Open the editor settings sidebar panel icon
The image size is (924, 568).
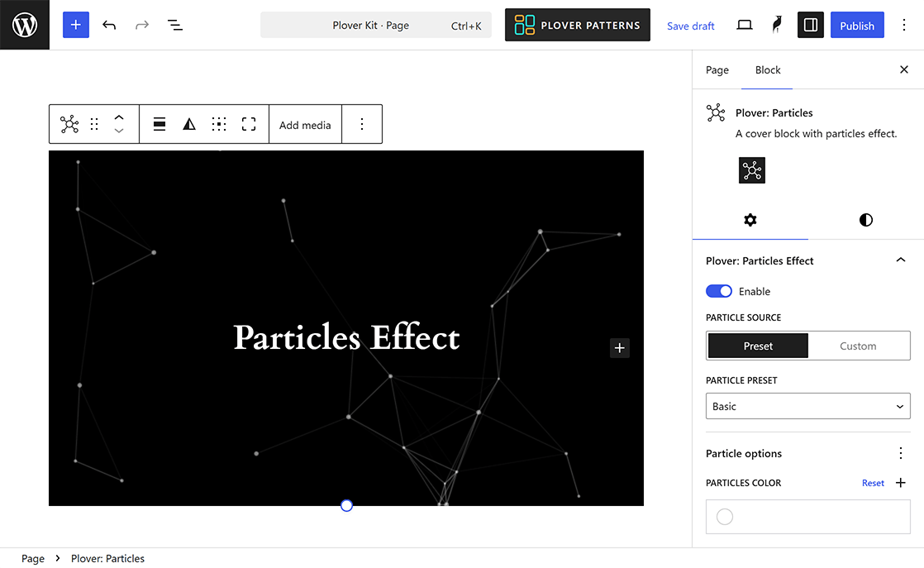[810, 25]
